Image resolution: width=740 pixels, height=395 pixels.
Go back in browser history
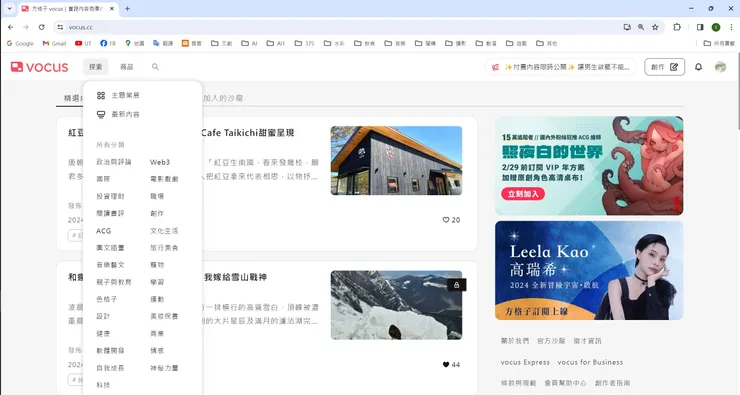10,27
